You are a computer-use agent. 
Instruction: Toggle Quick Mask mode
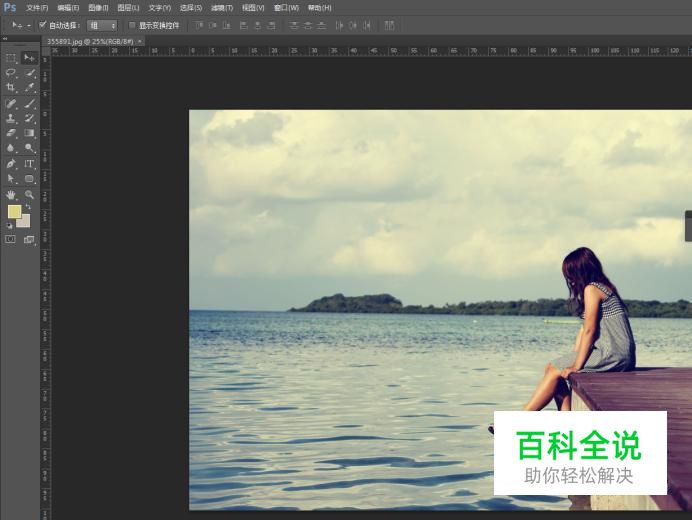[10, 239]
